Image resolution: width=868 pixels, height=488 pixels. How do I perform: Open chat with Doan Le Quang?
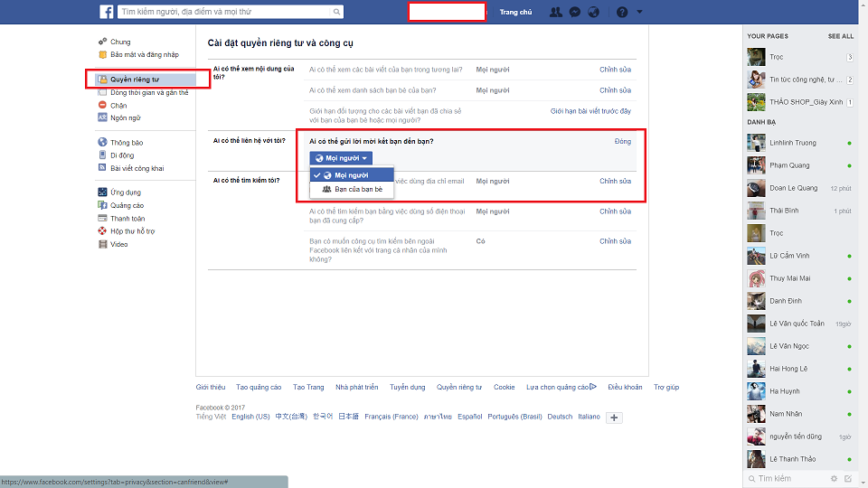click(800, 188)
